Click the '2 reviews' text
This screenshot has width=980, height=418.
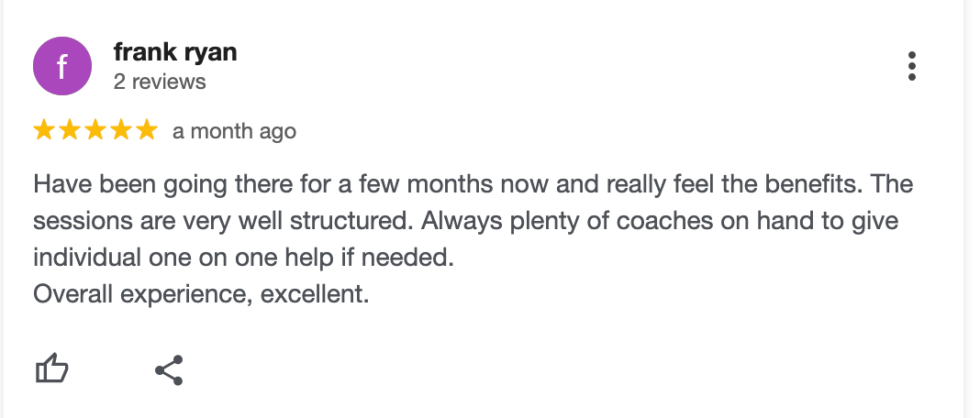[x=160, y=82]
